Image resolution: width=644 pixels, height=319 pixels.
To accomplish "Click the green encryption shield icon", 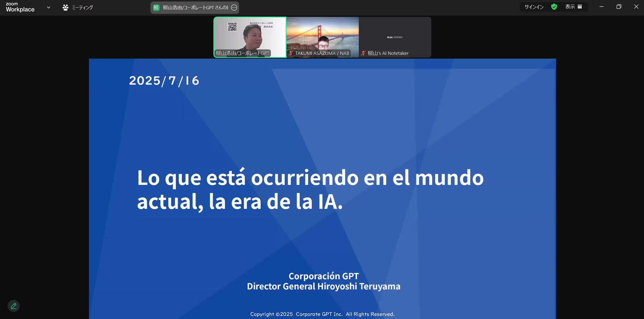I will 554,7.
